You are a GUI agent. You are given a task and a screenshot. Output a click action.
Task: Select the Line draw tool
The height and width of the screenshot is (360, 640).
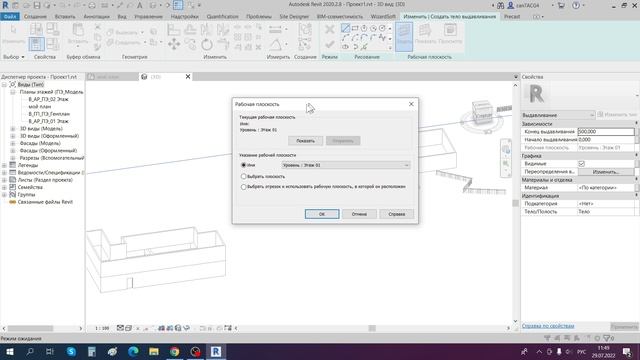click(345, 28)
